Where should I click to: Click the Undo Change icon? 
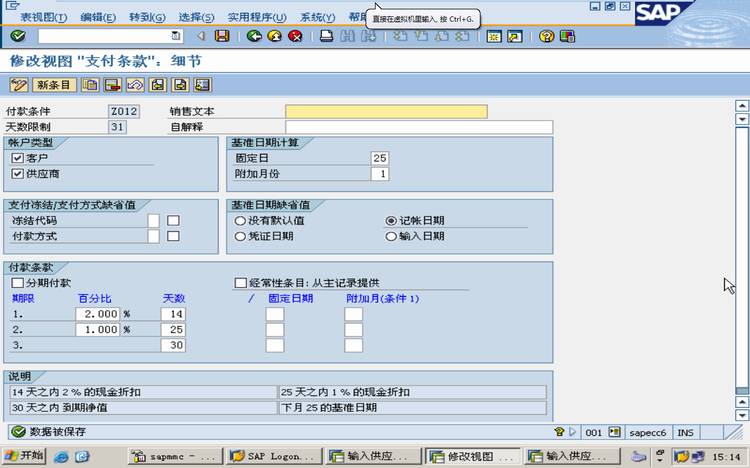point(135,85)
